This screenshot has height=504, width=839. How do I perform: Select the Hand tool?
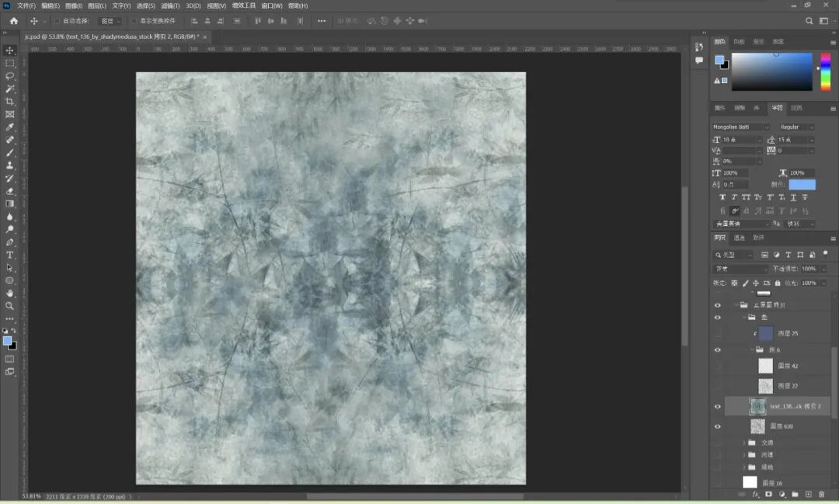click(9, 294)
